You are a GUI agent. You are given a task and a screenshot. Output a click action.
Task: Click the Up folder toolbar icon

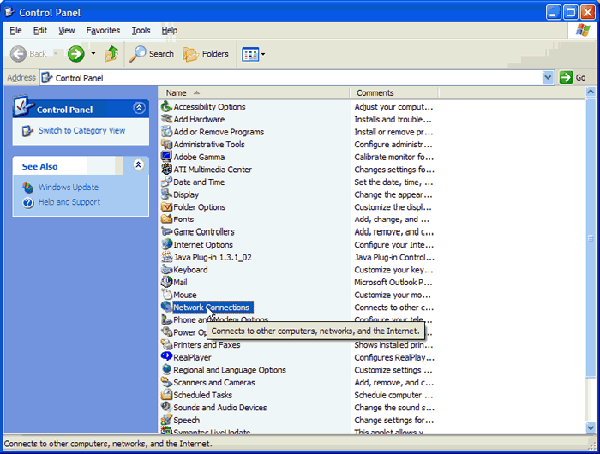(x=112, y=54)
